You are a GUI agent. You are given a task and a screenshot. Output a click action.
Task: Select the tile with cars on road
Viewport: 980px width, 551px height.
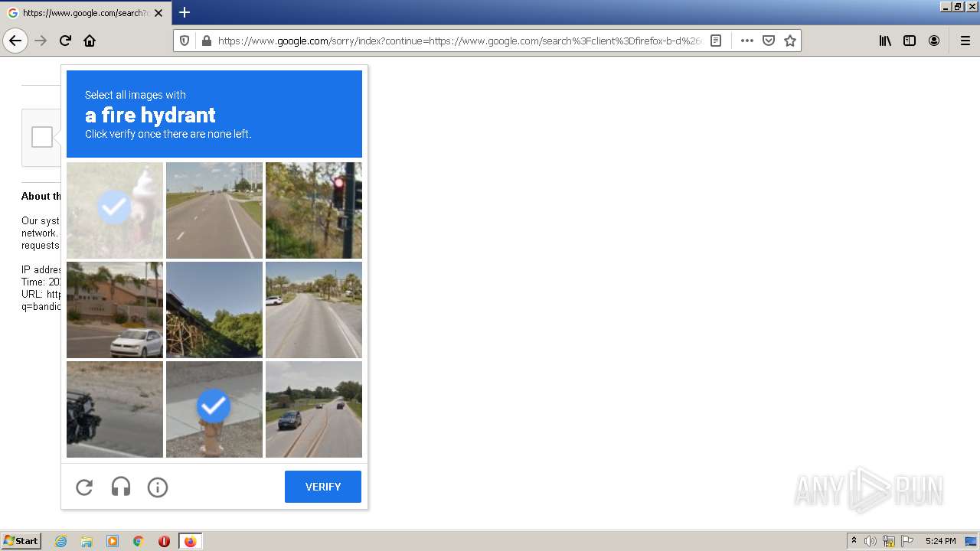(x=314, y=409)
